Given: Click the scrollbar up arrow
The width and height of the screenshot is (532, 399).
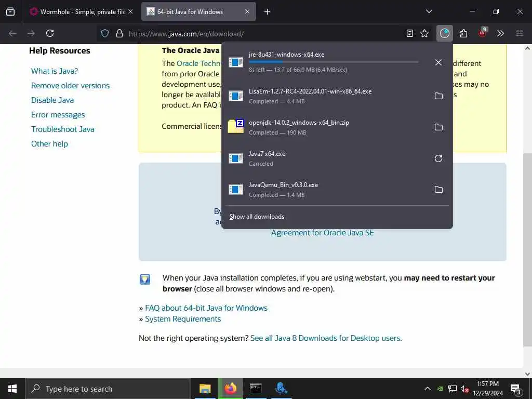Looking at the screenshot, I should coord(527,48).
